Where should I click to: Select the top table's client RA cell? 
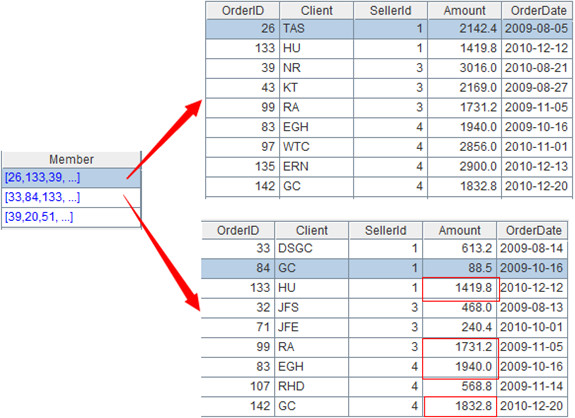[316, 108]
